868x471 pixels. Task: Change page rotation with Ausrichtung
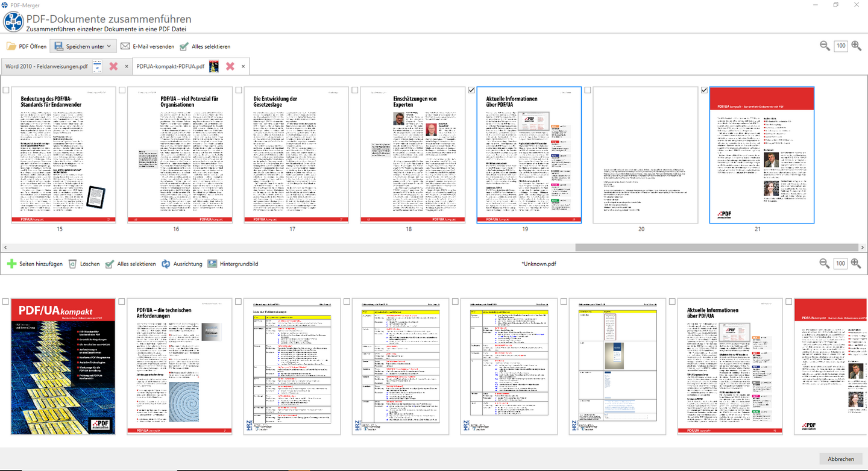pos(181,264)
